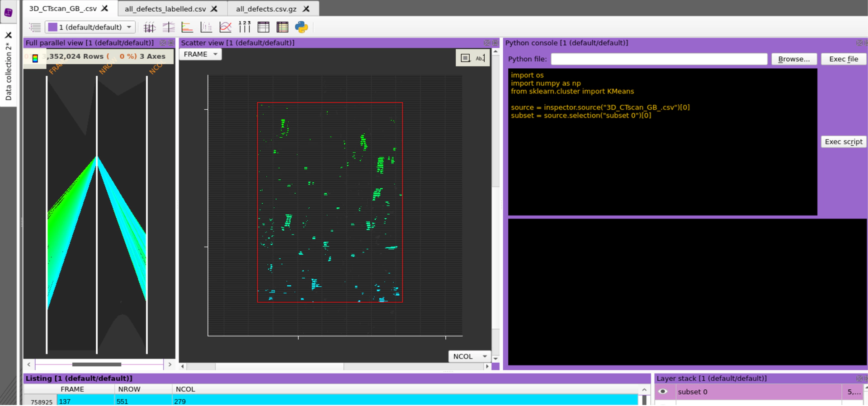Click the colored statistics table icon
The height and width of the screenshot is (406, 868).
coord(283,27)
